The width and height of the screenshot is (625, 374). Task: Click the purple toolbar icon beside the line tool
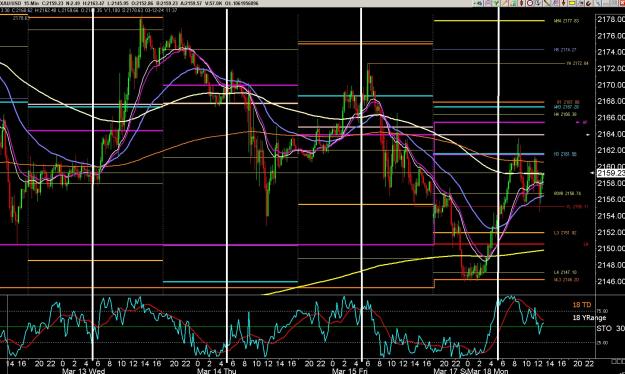click(x=556, y=3)
